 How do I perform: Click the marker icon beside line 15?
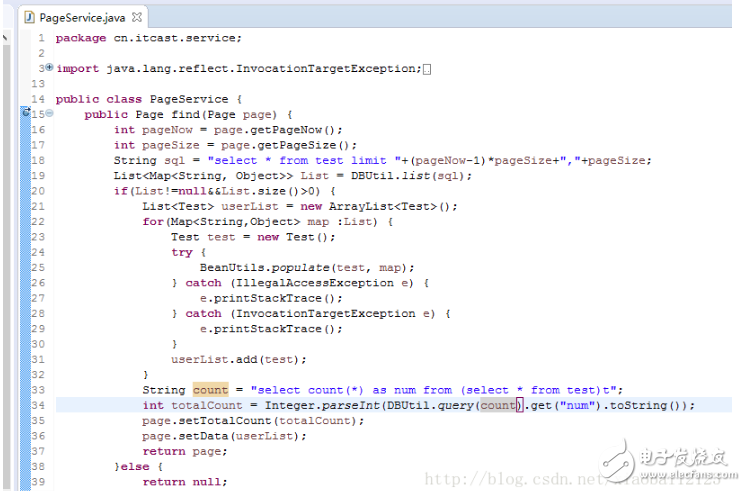click(26, 114)
